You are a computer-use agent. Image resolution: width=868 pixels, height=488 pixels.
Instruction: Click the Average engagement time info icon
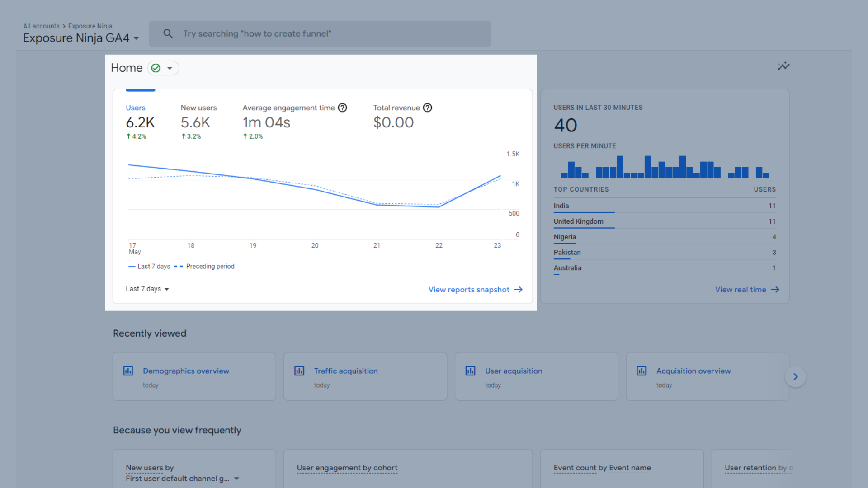343,108
